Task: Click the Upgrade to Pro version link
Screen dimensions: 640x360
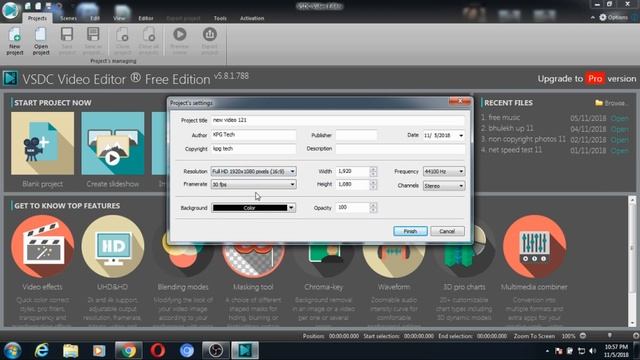Action: pyautogui.click(x=587, y=79)
